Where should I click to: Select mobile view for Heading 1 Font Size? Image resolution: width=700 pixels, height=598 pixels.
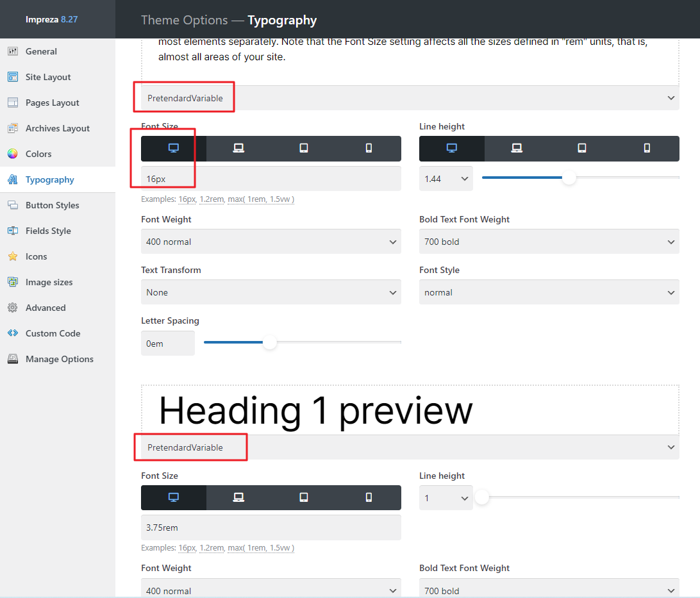[x=369, y=497]
